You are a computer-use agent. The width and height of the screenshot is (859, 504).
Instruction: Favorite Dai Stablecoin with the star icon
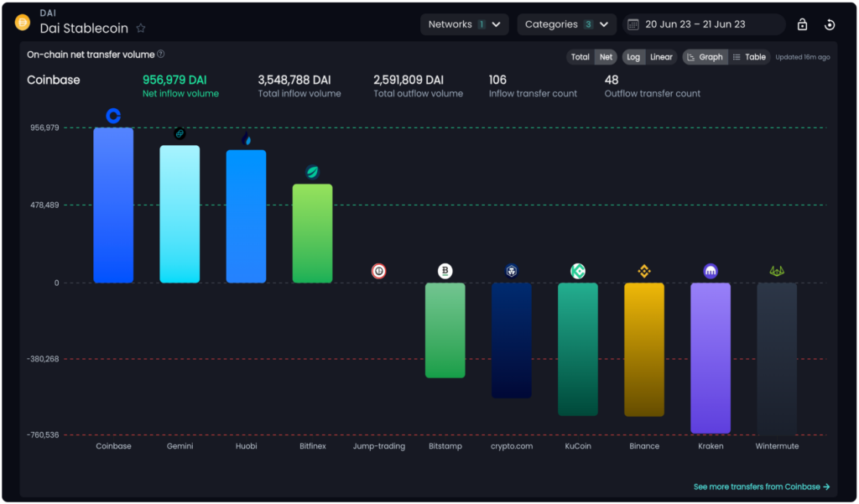coord(141,28)
